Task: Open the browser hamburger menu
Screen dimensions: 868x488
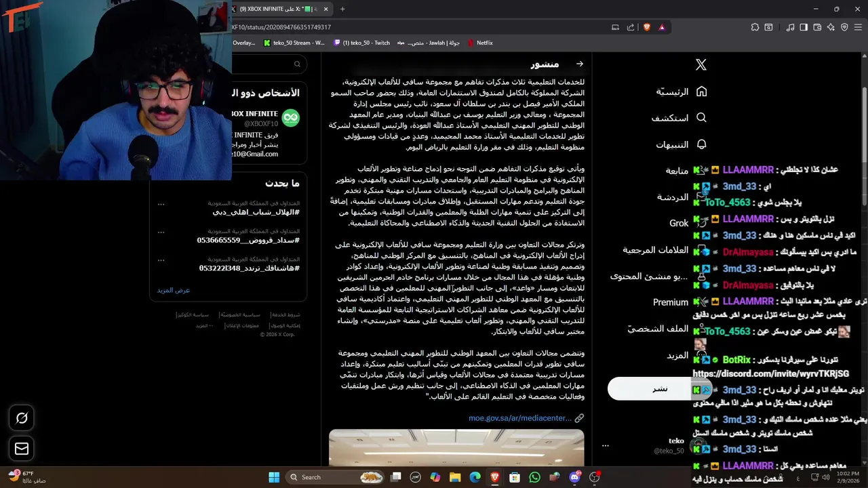Action: pos(859,27)
